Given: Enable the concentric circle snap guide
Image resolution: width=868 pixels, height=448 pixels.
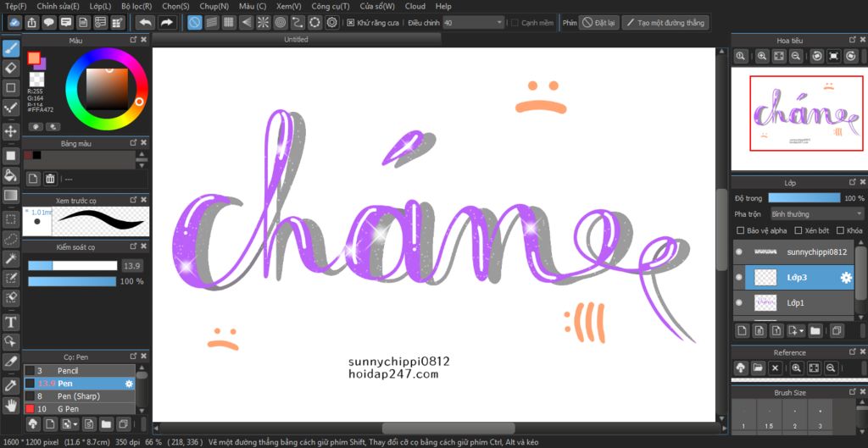Looking at the screenshot, I should [x=280, y=23].
